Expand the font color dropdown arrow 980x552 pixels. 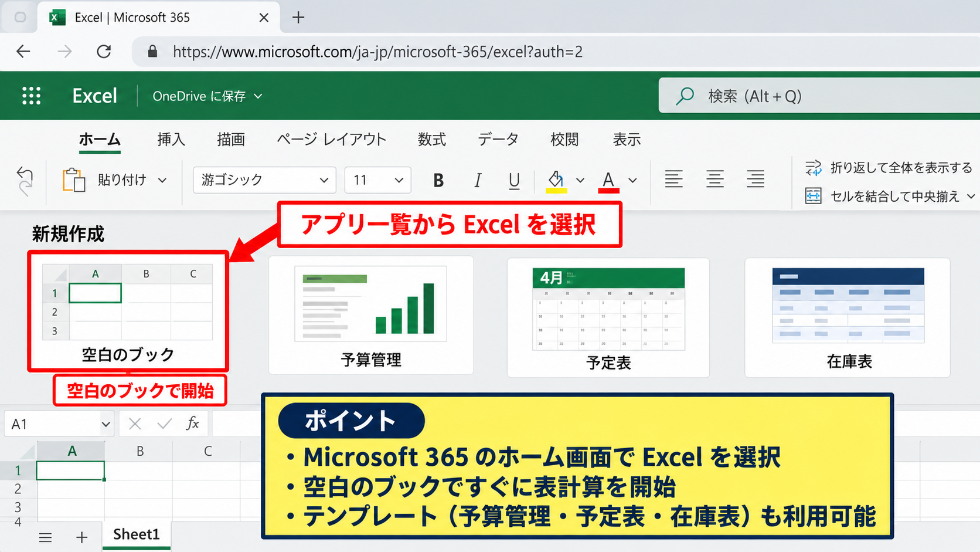point(632,180)
